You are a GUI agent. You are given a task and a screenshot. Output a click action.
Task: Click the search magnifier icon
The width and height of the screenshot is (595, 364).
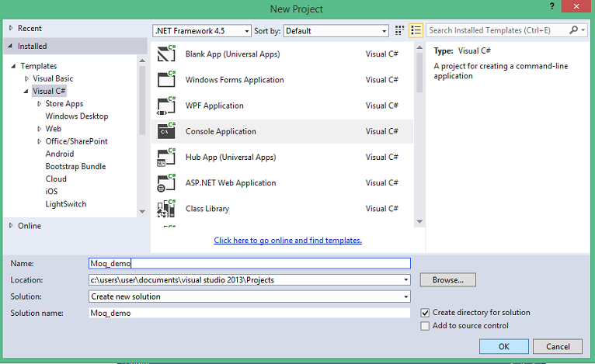coord(574,30)
